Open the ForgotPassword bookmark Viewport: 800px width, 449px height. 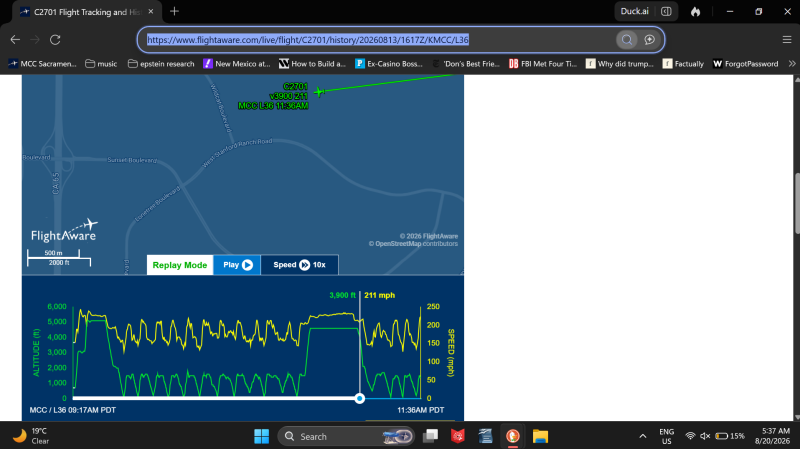coord(745,64)
